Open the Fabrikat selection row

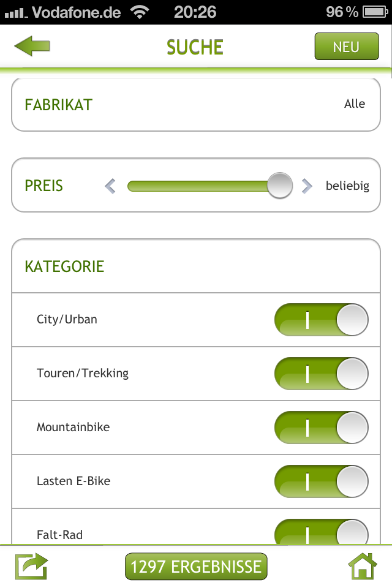[x=196, y=105]
